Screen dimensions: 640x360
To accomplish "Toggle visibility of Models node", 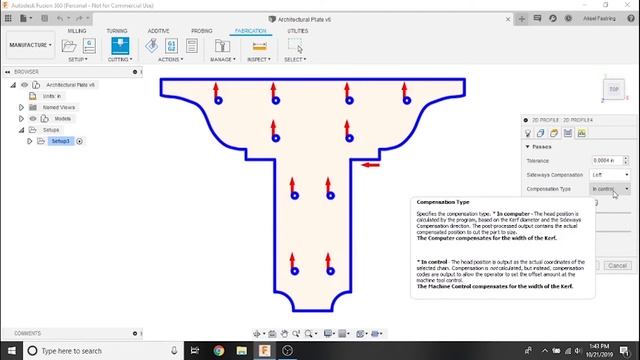I will pyautogui.click(x=33, y=119).
